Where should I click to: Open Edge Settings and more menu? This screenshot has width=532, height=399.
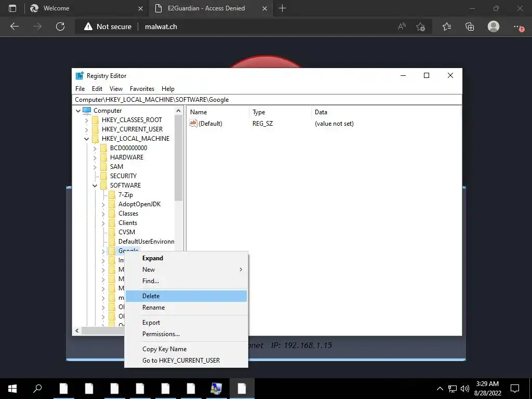pos(518,26)
